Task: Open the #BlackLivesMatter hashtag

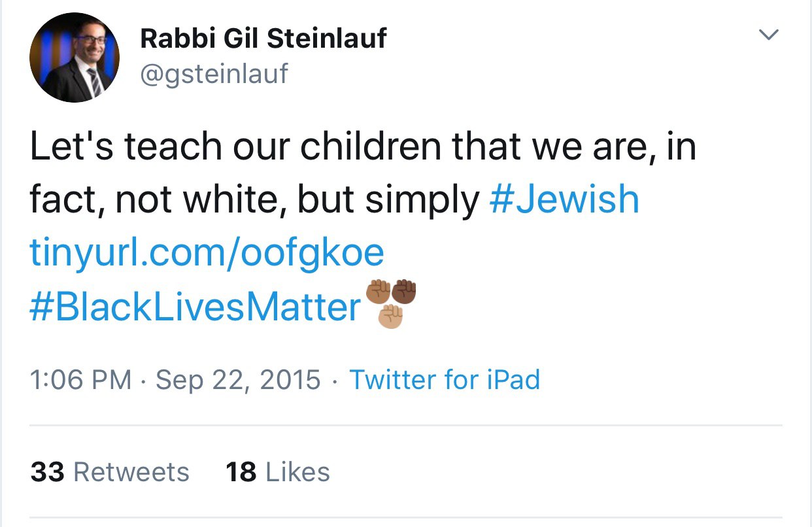Action: pyautogui.click(x=195, y=306)
